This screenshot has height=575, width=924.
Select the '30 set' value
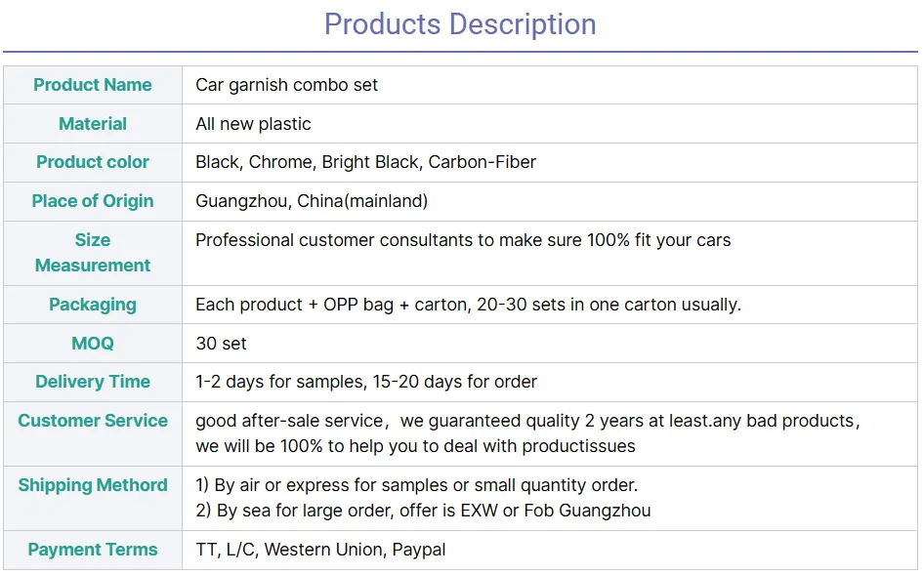click(221, 344)
